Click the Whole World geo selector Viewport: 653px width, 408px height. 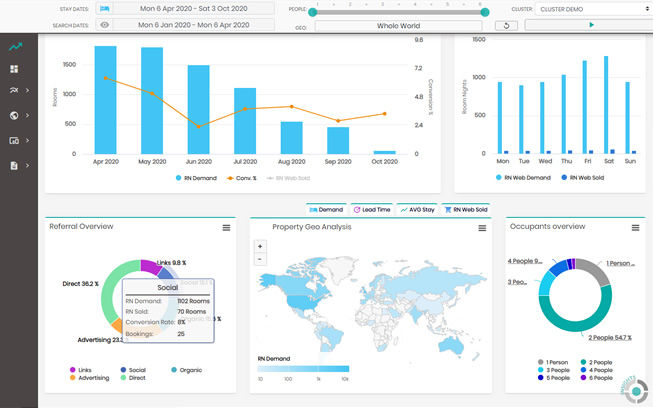pos(398,26)
